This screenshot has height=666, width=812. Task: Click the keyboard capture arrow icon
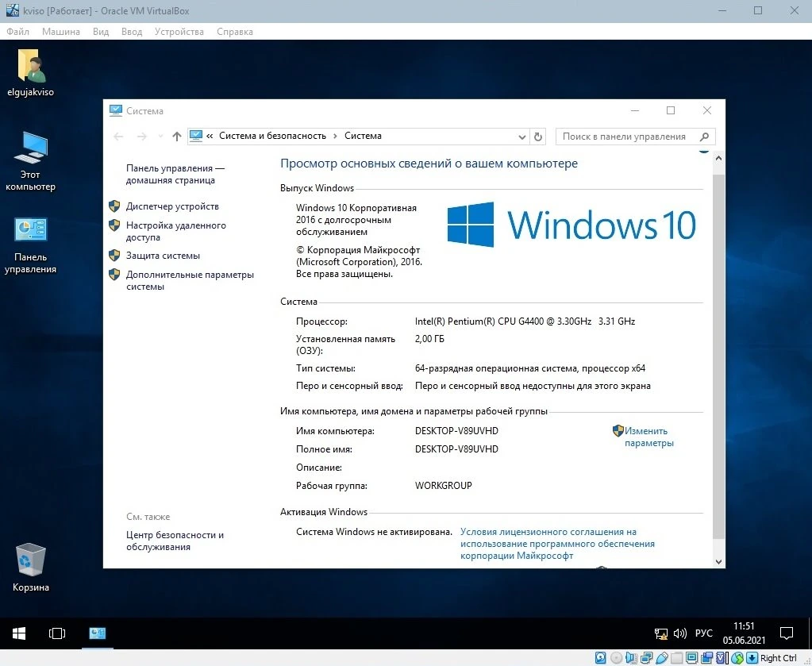coord(752,658)
